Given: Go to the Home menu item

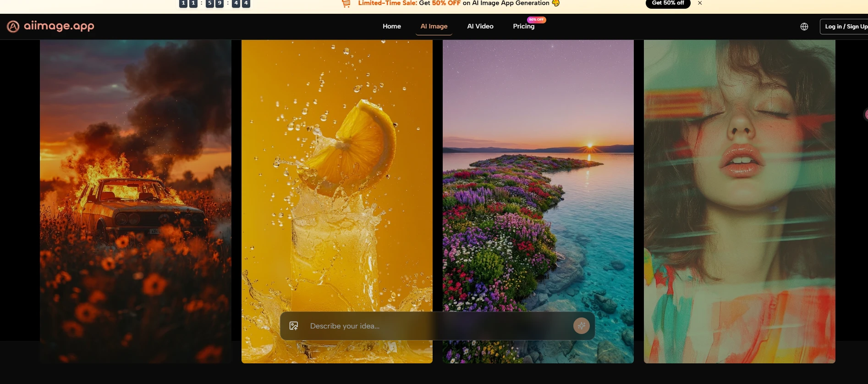Looking at the screenshot, I should tap(391, 27).
